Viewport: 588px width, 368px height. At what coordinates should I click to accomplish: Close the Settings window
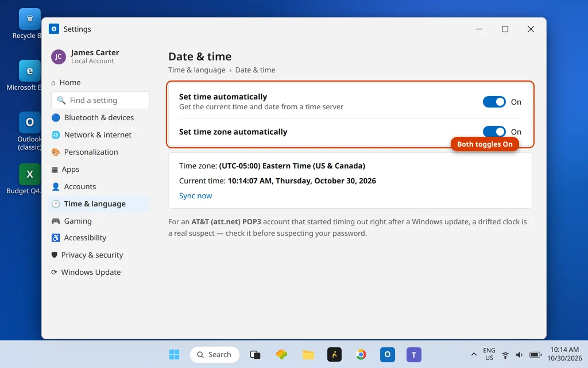pos(531,29)
